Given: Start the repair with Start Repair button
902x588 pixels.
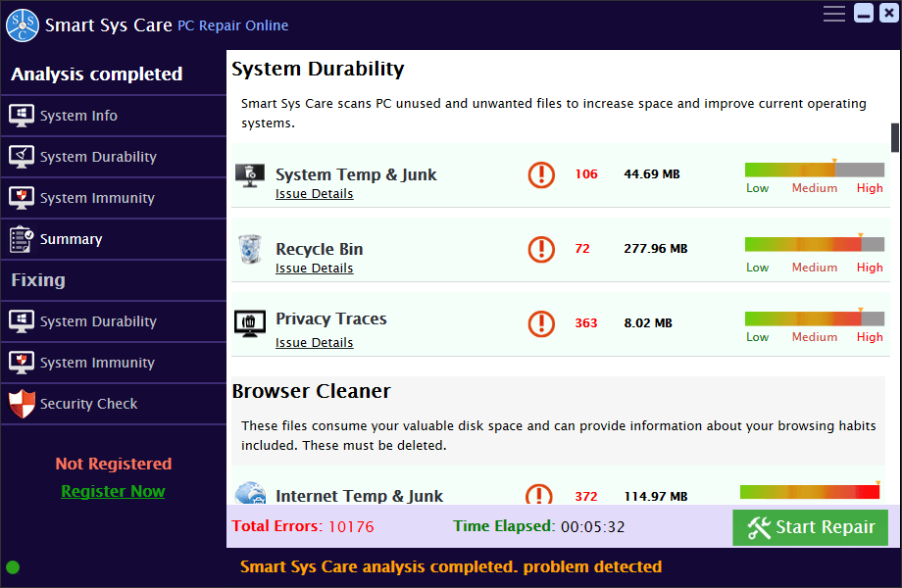Looking at the screenshot, I should [810, 527].
